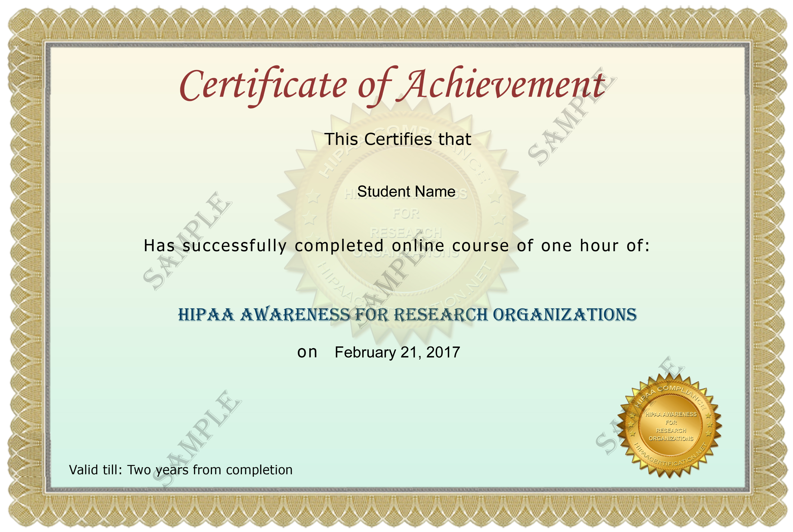Click the February 21, 2017 date
Image resolution: width=793 pixels, height=532 pixels.
pyautogui.click(x=397, y=352)
